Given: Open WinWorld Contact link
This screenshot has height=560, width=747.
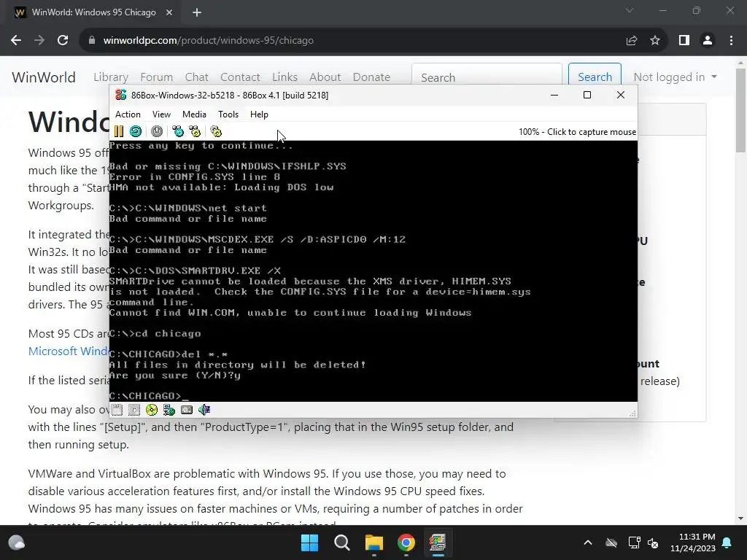Looking at the screenshot, I should coord(240,77).
